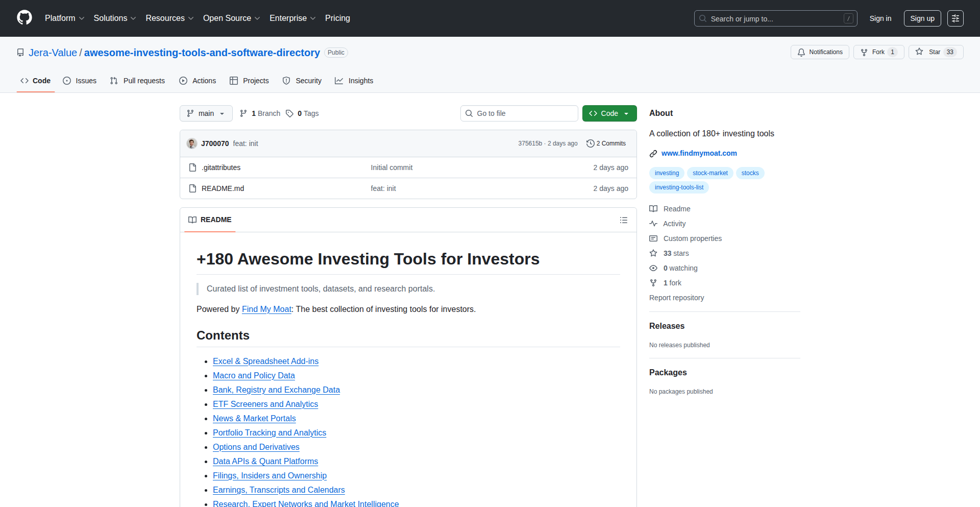Open the global navigation menu icon
The width and height of the screenshot is (980, 507).
point(955,18)
